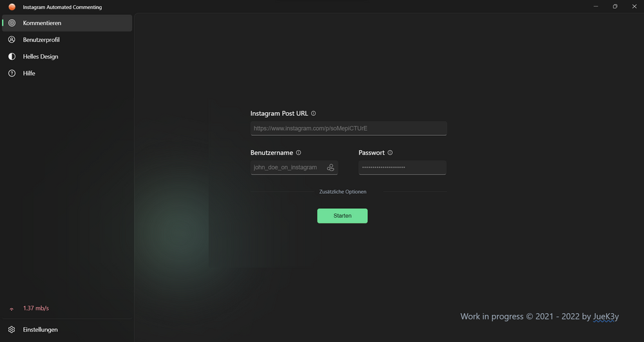Click the Wi-Fi signal icon
This screenshot has width=644, height=342.
point(12,309)
